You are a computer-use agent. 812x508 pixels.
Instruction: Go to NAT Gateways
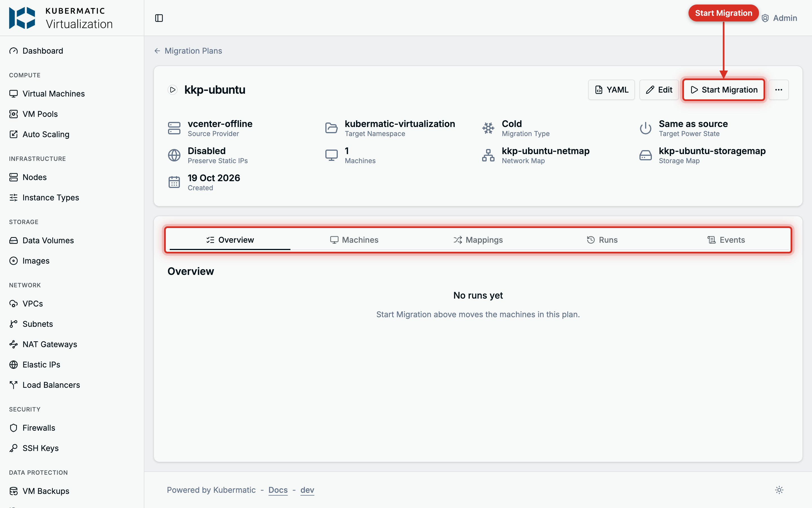pos(43,344)
